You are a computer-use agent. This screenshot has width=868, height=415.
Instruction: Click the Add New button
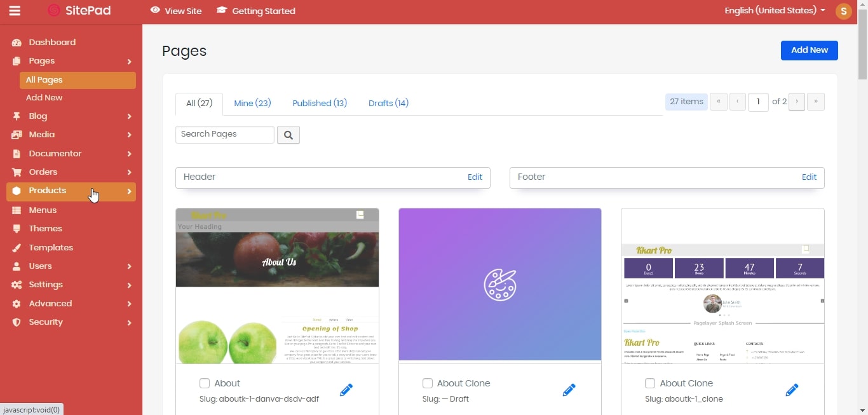[x=809, y=50]
